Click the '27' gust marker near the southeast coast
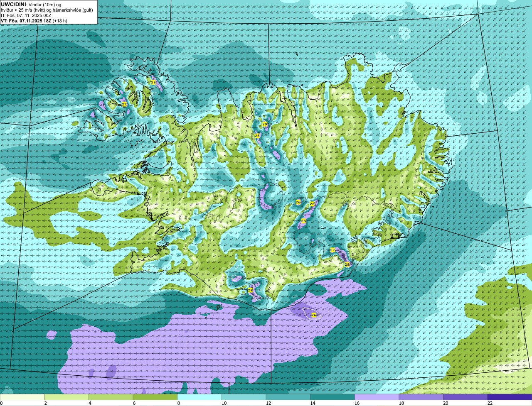The width and height of the screenshot is (532, 406). [332, 250]
